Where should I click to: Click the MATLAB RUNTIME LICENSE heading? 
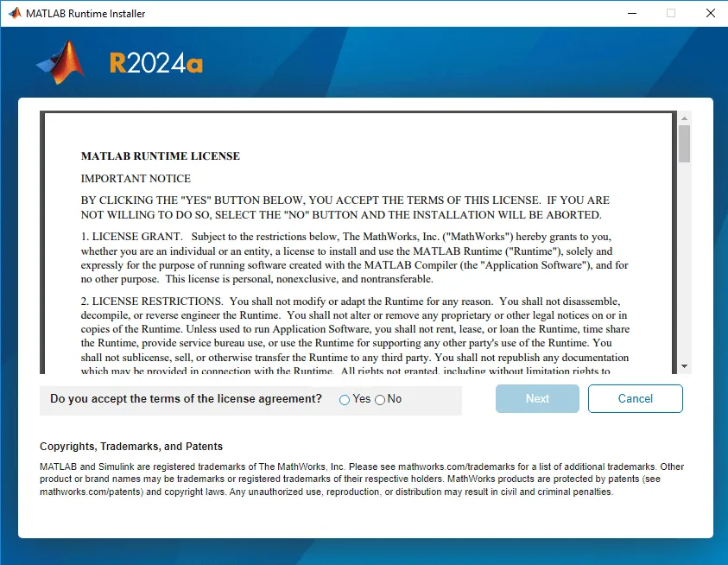pyautogui.click(x=160, y=156)
